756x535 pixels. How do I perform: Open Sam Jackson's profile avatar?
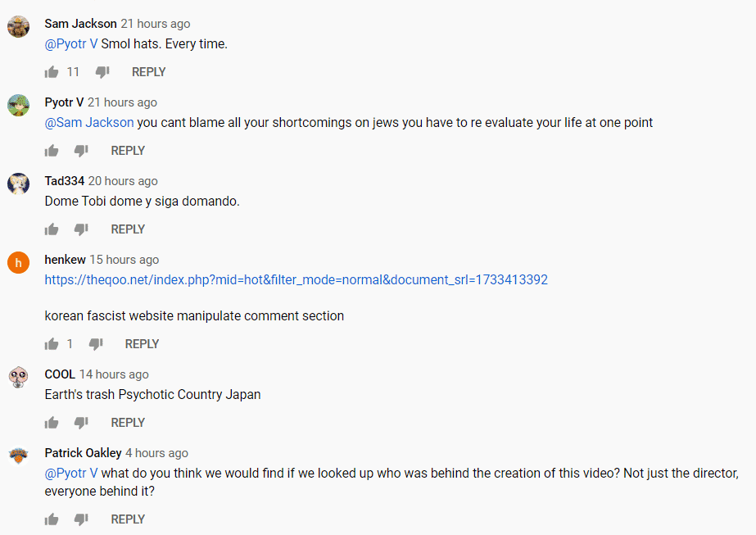[x=18, y=27]
